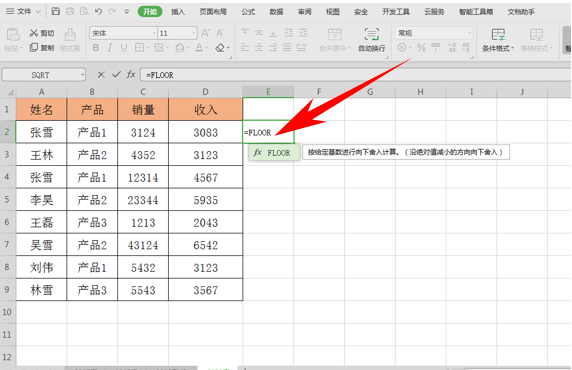Confirm formula entry with checkmark button
Viewport: 572px width, 370px height.
[x=116, y=75]
